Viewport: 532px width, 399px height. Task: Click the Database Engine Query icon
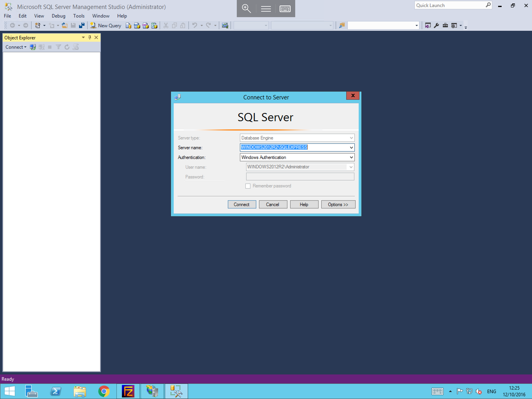(x=129, y=26)
